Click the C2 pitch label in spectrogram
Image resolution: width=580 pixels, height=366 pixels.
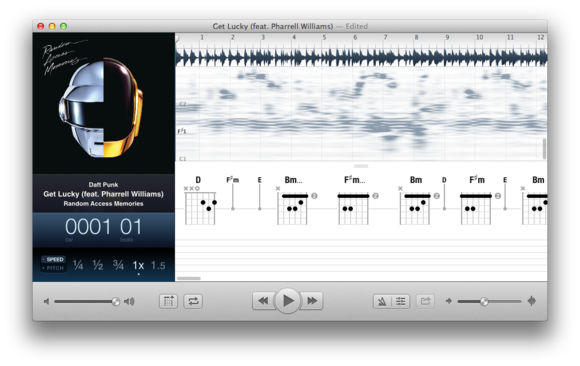point(182,104)
